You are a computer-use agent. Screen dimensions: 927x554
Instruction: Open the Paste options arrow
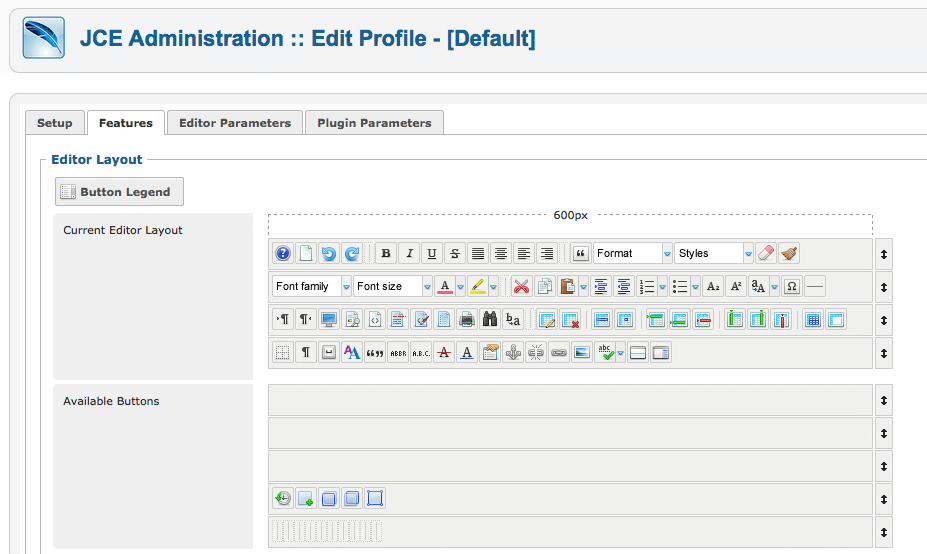584,287
